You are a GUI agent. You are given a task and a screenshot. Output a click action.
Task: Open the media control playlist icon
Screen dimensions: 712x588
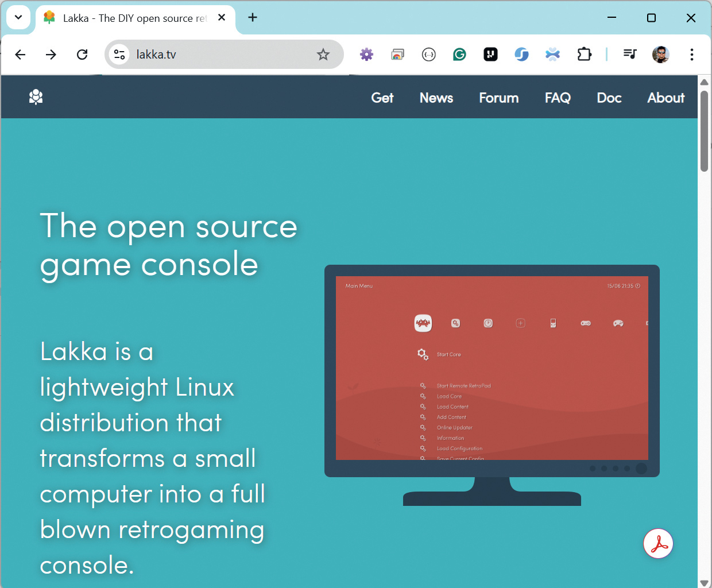[x=630, y=55]
